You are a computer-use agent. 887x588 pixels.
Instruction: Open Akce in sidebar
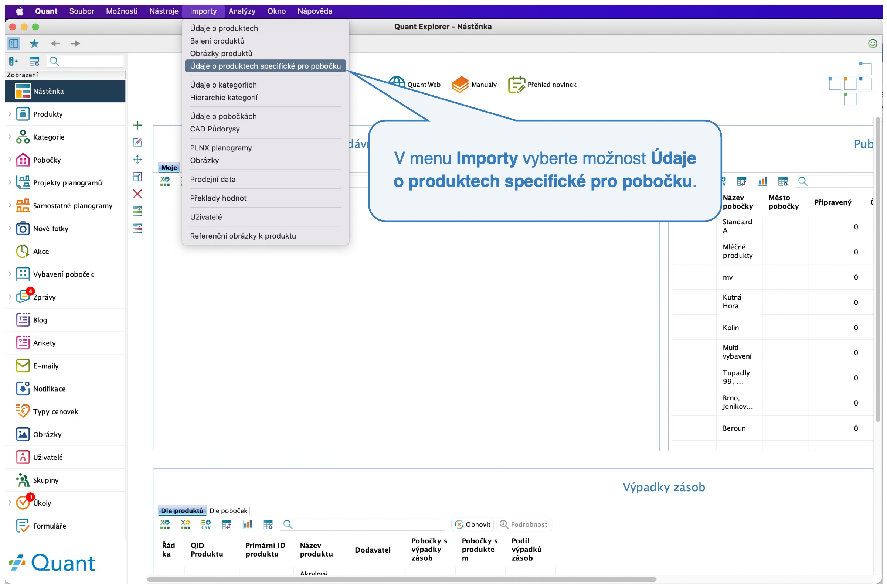coord(65,252)
